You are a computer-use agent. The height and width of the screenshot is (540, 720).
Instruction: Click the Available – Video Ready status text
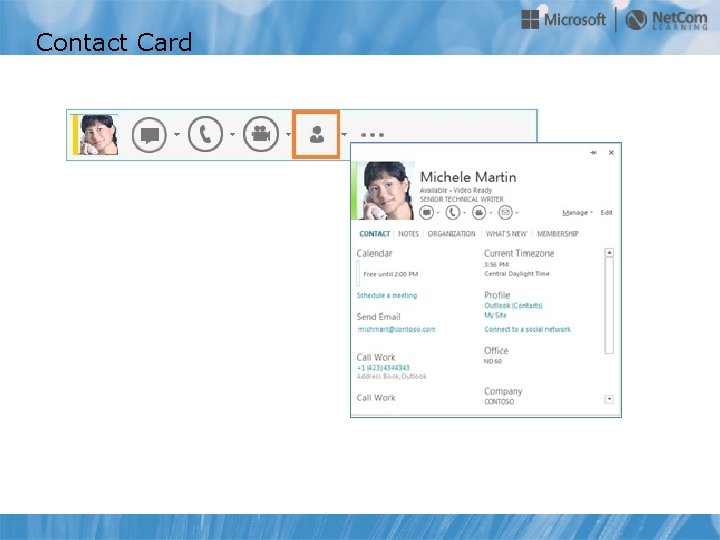(456, 190)
